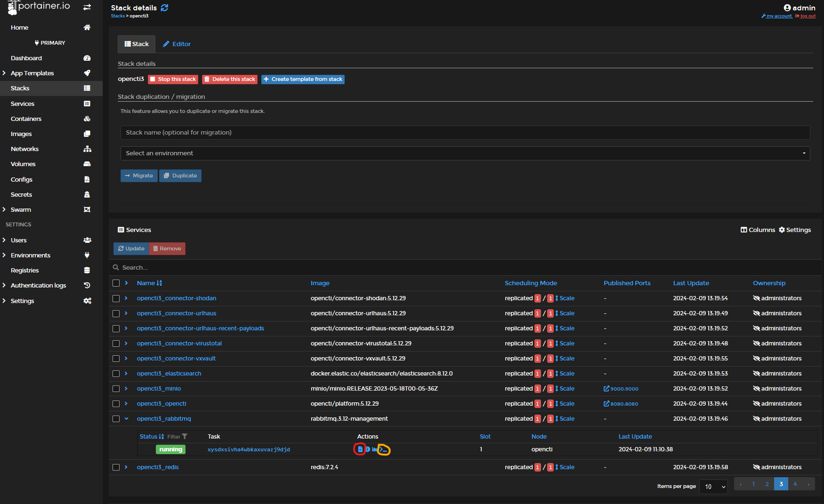The width and height of the screenshot is (824, 504).
Task: Click the task inspect info icon
Action: tap(368, 449)
